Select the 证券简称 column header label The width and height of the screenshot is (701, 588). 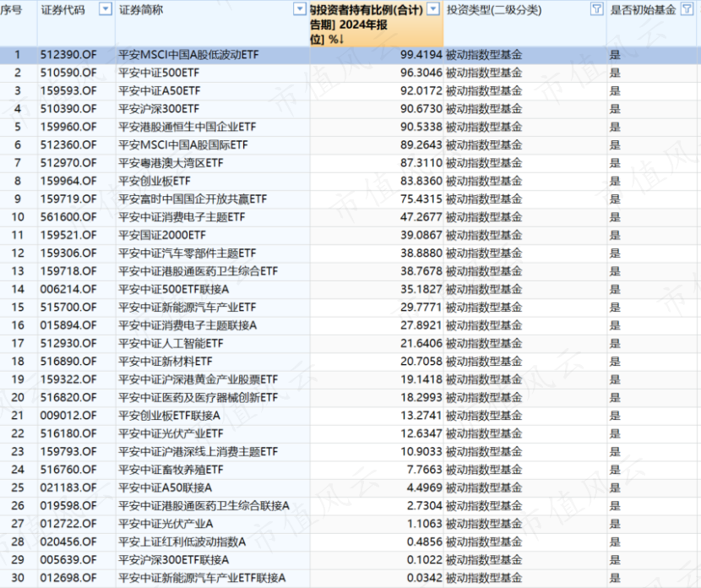[x=141, y=10]
